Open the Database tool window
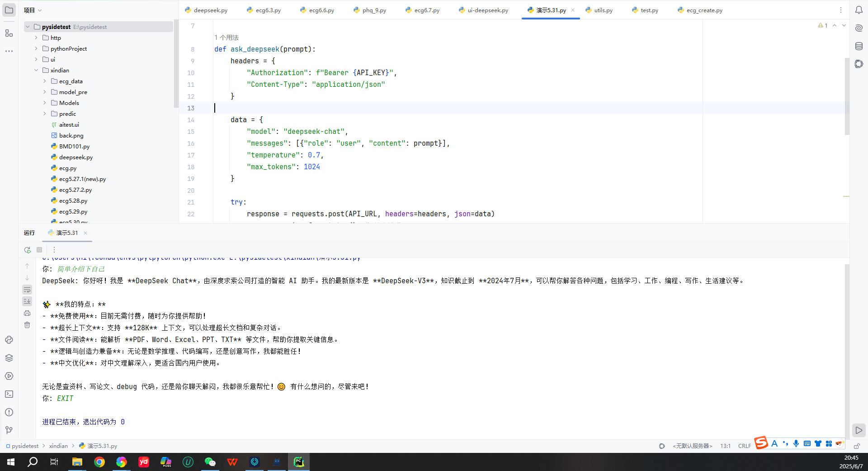This screenshot has width=868, height=471. [859, 46]
